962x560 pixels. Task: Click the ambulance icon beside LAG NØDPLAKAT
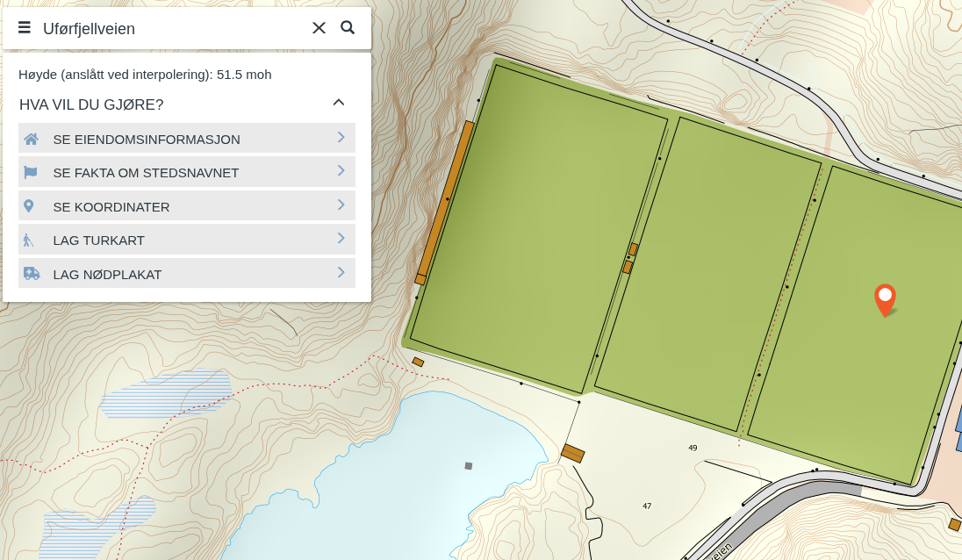pyautogui.click(x=32, y=274)
